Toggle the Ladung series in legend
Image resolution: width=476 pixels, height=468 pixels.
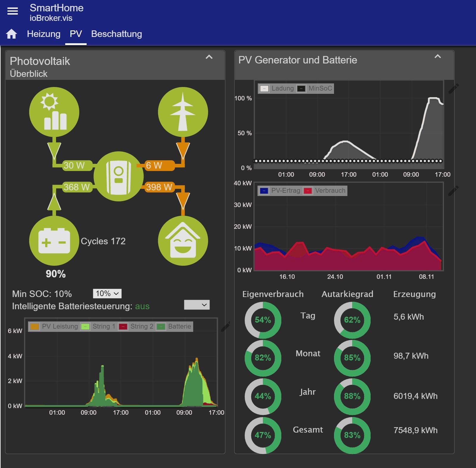tap(277, 88)
